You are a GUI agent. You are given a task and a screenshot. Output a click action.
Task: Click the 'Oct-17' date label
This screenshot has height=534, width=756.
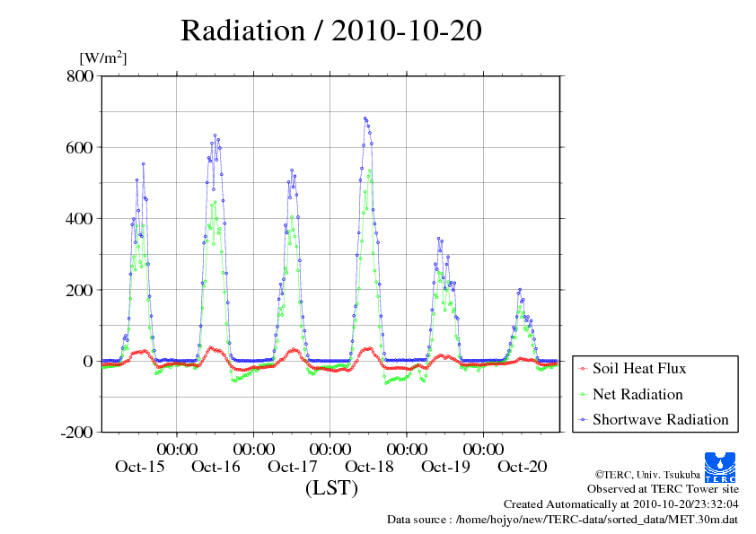(x=293, y=467)
